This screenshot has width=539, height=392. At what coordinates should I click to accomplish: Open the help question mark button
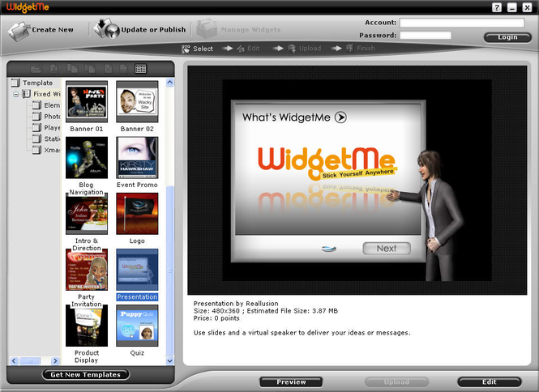pyautogui.click(x=496, y=7)
